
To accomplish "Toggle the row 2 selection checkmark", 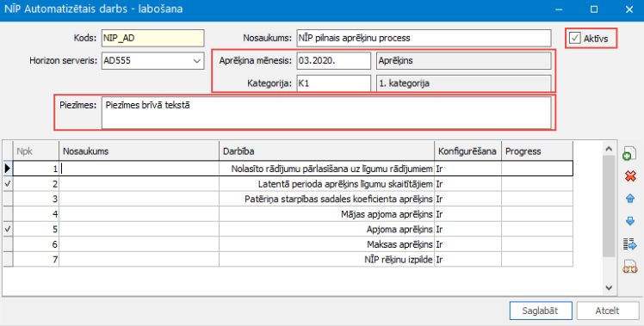I will point(8,184).
